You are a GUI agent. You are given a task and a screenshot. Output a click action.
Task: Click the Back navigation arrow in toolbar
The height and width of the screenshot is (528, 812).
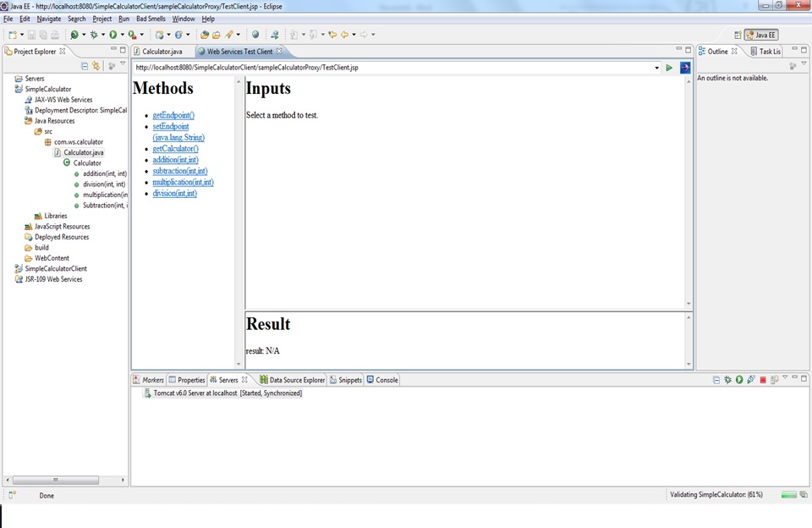pos(344,35)
